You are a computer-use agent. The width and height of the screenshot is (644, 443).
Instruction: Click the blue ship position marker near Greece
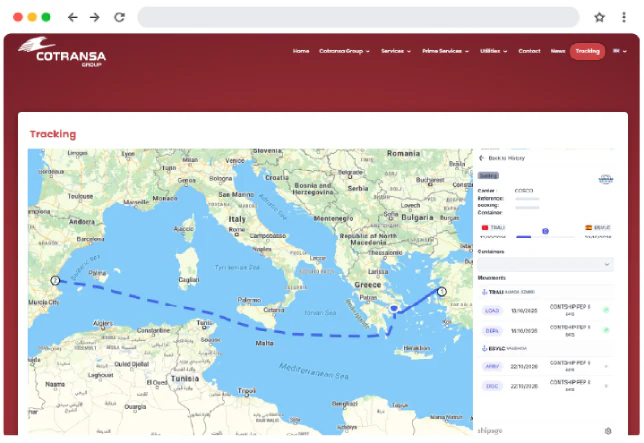pyautogui.click(x=394, y=309)
